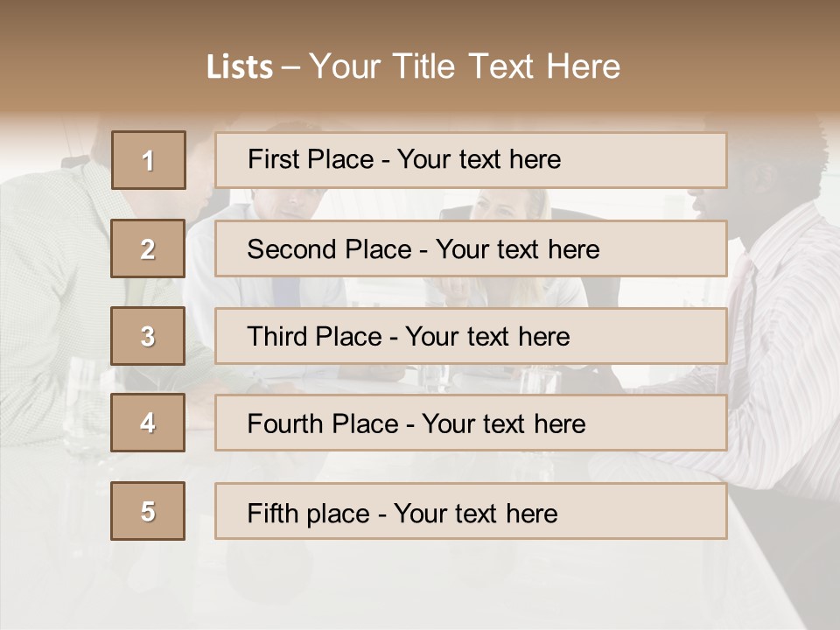840x630 pixels.
Task: Click the word Fifth in the list
Action: (x=272, y=513)
